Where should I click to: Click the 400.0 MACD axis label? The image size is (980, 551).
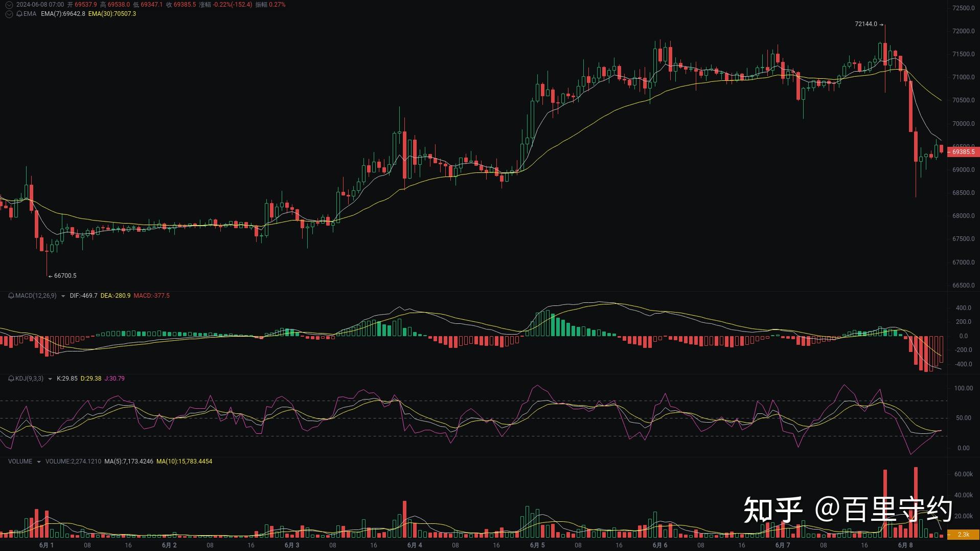point(964,308)
